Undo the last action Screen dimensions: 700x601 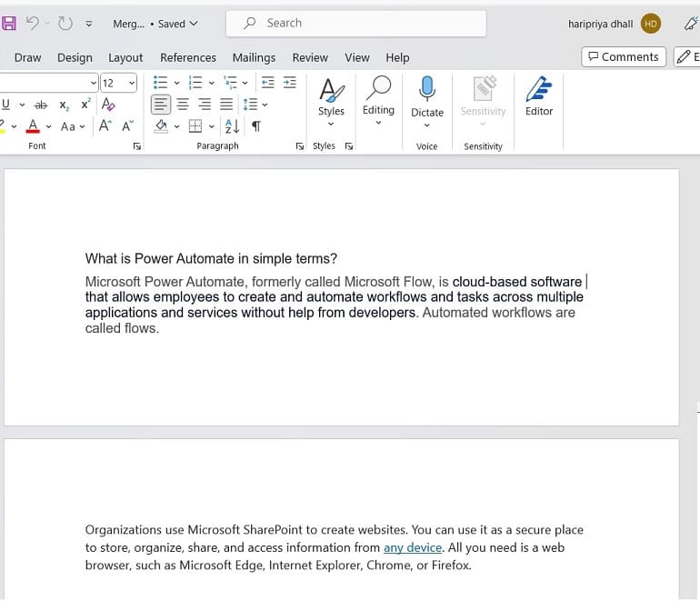coord(33,24)
